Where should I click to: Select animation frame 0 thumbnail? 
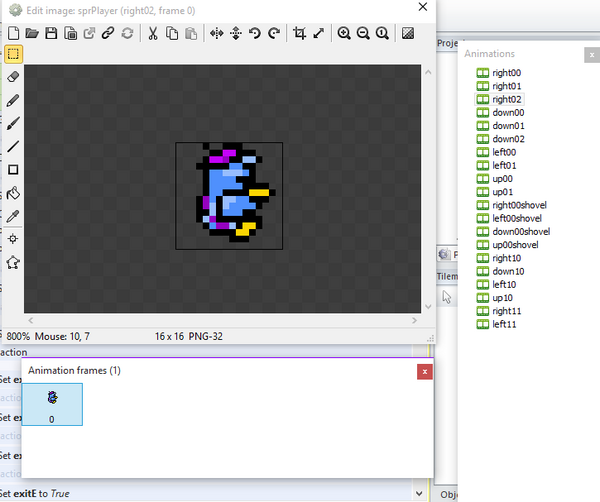pos(52,403)
